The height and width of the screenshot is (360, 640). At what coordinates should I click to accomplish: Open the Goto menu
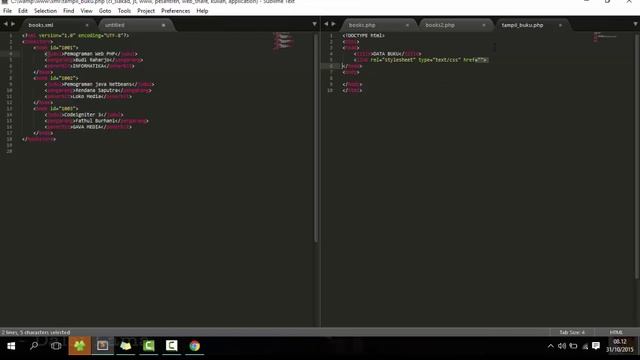pyautogui.click(x=105, y=11)
